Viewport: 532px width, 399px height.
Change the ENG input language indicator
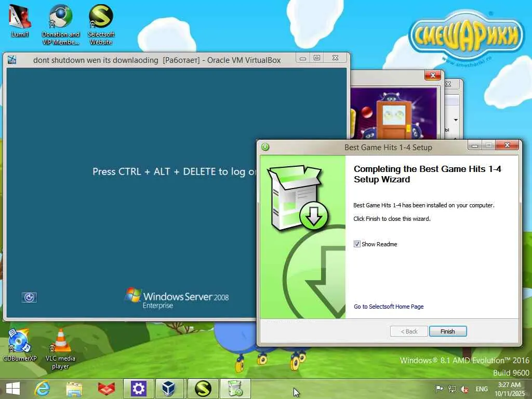[482, 389]
